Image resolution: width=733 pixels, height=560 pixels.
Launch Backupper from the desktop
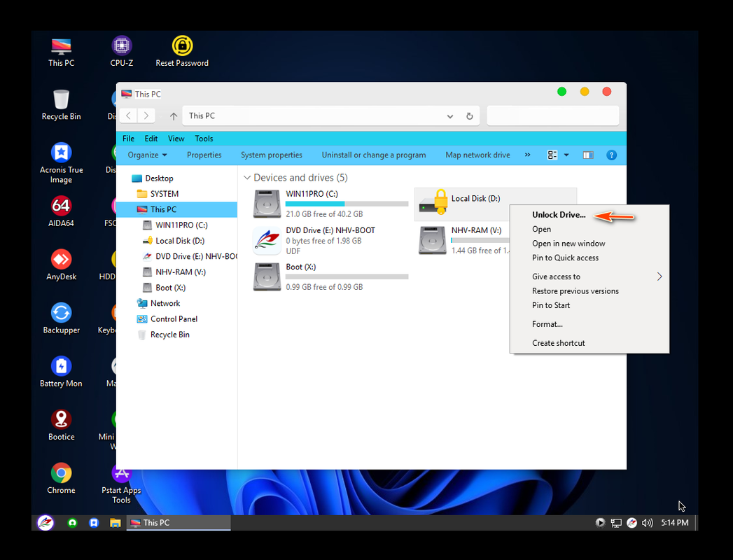click(61, 318)
